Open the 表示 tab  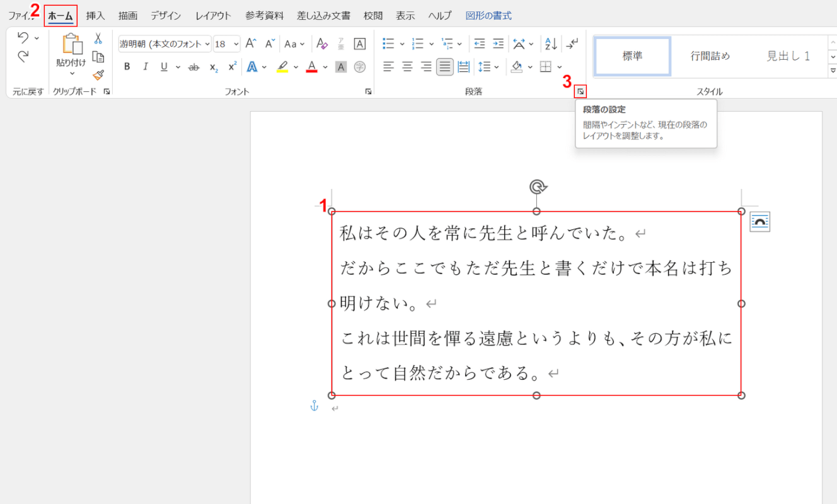pyautogui.click(x=405, y=16)
